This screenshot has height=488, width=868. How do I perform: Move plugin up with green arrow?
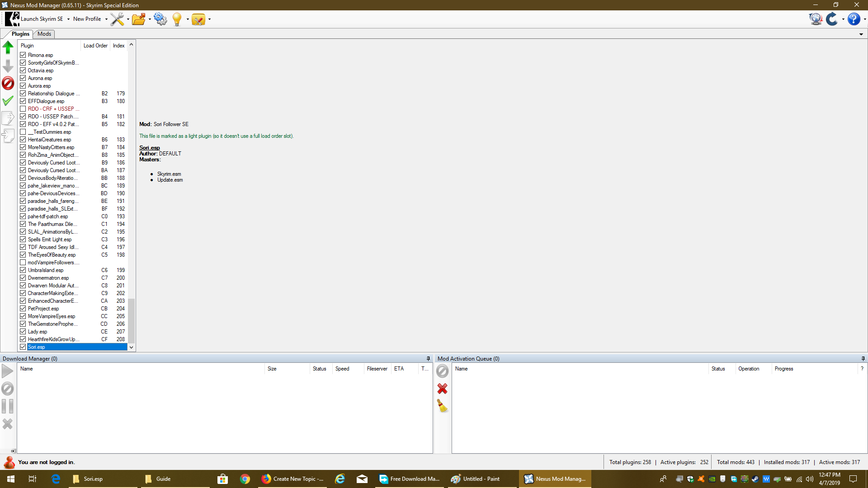click(x=8, y=47)
